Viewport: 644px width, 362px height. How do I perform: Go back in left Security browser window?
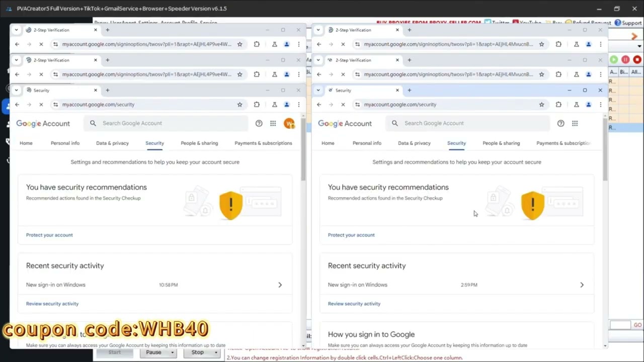point(17,105)
